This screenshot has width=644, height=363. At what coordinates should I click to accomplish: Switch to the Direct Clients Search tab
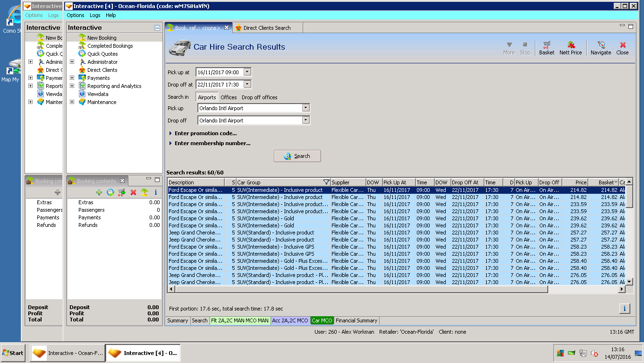pos(267,28)
